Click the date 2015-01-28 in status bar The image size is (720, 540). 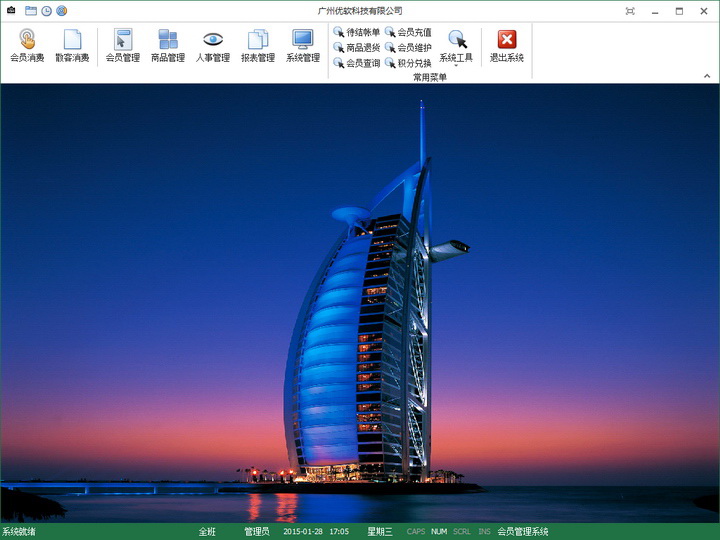point(303,532)
